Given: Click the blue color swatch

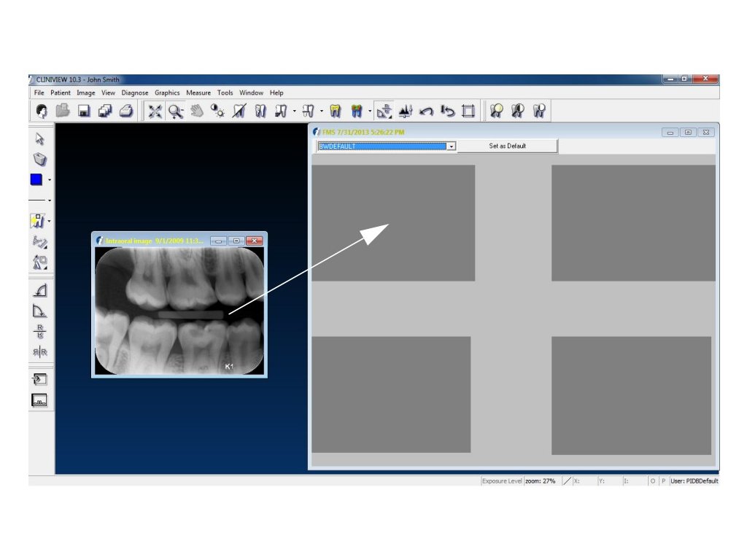Looking at the screenshot, I should 36,179.
